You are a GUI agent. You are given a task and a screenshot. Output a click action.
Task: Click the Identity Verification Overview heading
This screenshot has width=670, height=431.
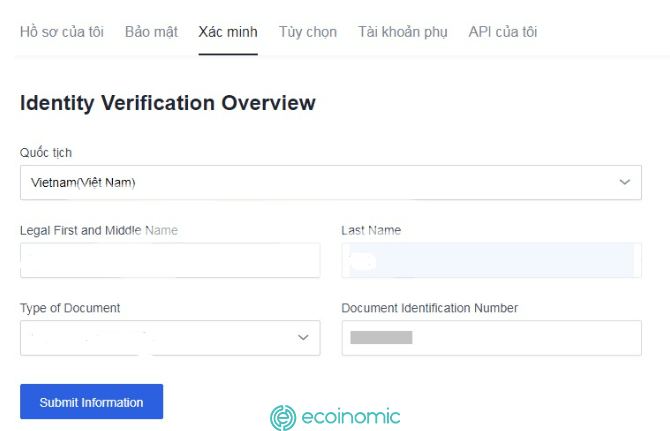pos(168,103)
